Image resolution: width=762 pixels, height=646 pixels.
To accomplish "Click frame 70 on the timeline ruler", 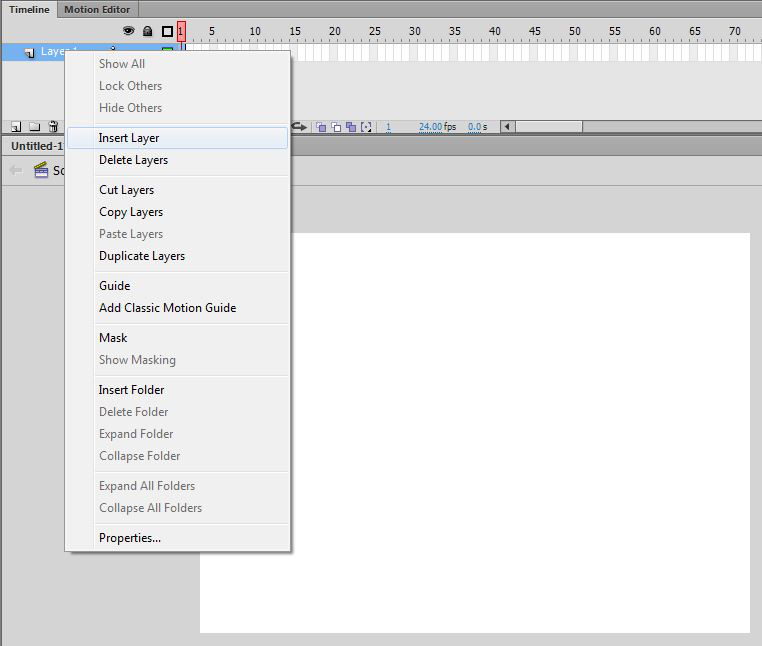I will [735, 31].
